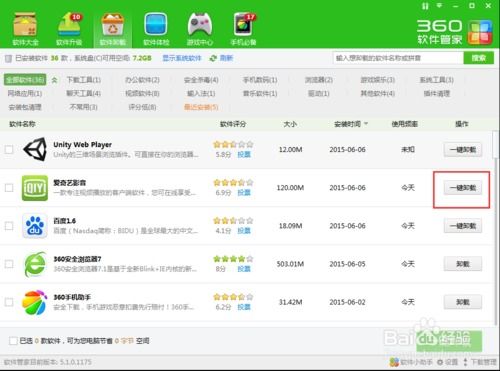Click the 360手机助手 app icon

[x=35, y=302]
